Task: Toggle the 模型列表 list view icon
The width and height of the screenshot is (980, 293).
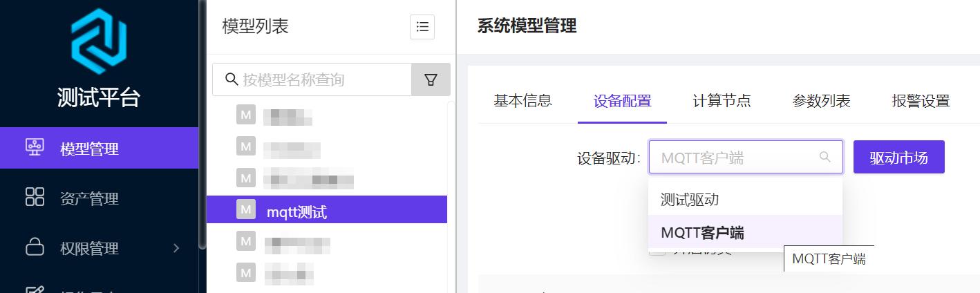Action: tap(422, 27)
